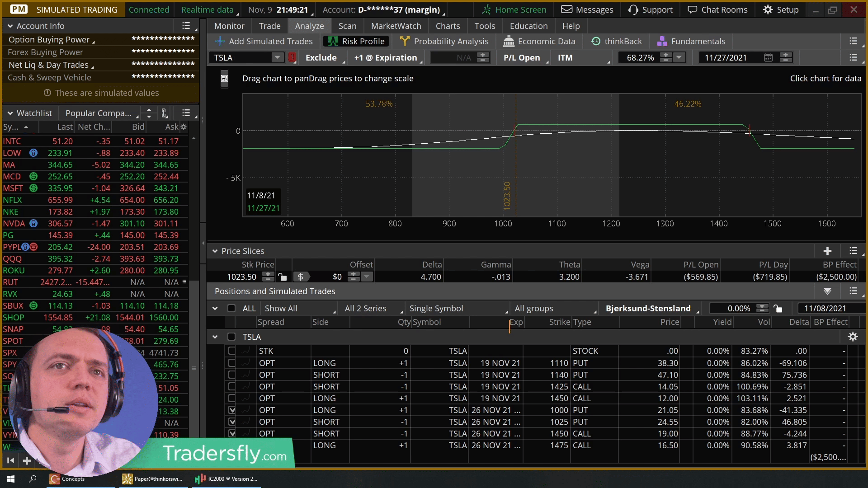The image size is (868, 488).
Task: Open the Home Screen icon
Action: pyautogui.click(x=486, y=9)
